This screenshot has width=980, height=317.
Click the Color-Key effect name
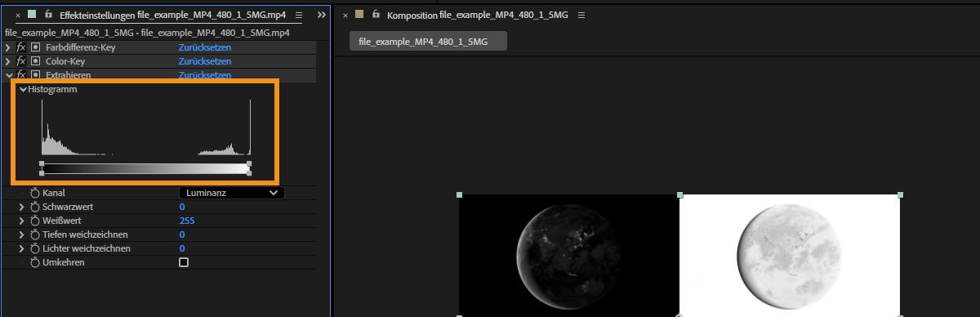click(65, 61)
